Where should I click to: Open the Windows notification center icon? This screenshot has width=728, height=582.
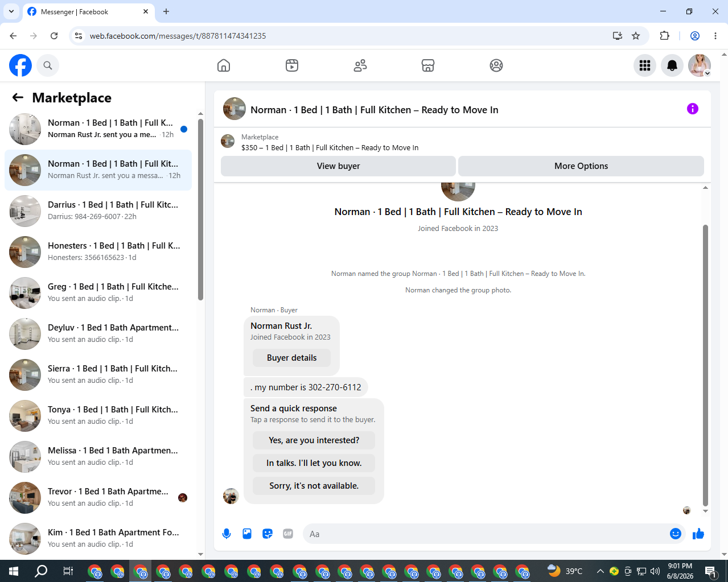[710, 571]
